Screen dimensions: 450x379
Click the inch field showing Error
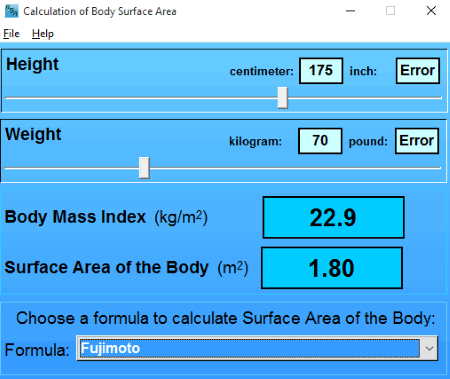418,71
